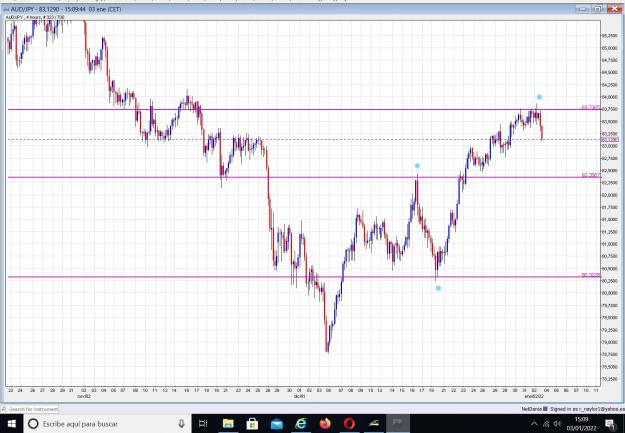This screenshot has height=433, width=625.
Task: Open network status icon in system tray
Action: click(546, 424)
